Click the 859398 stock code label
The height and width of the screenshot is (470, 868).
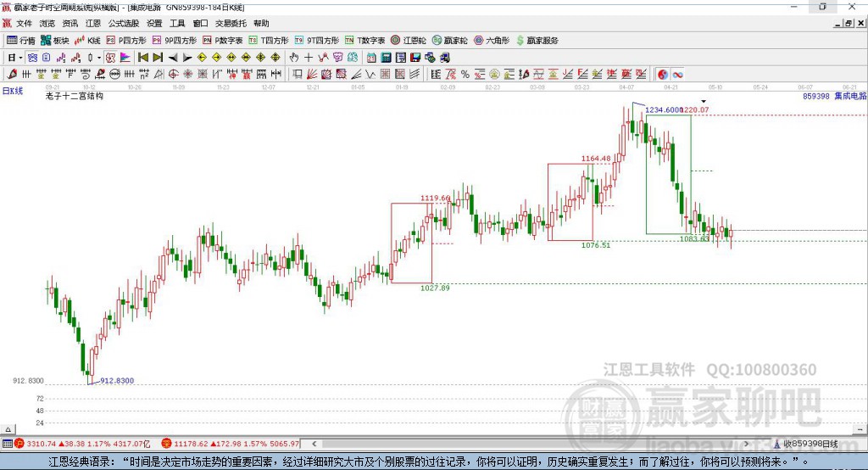click(816, 96)
